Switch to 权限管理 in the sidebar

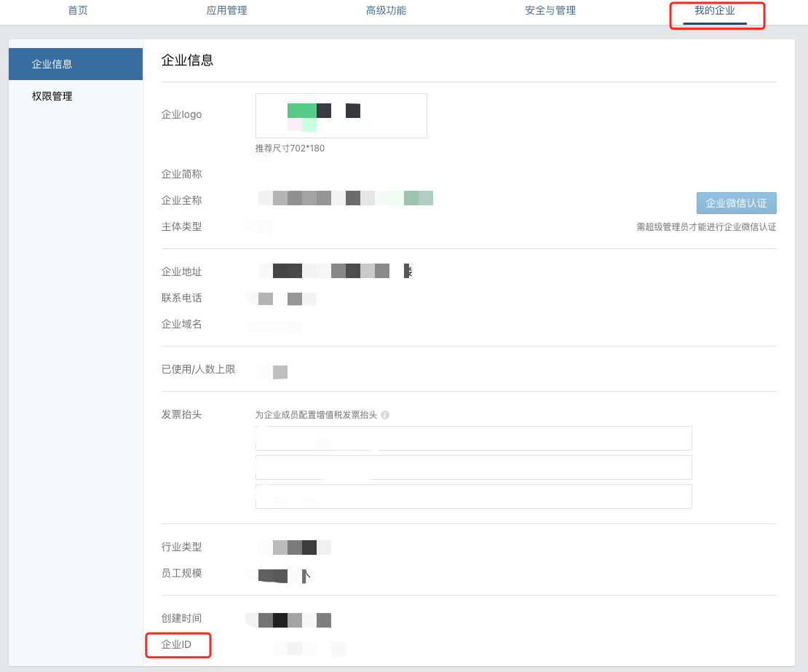click(50, 95)
